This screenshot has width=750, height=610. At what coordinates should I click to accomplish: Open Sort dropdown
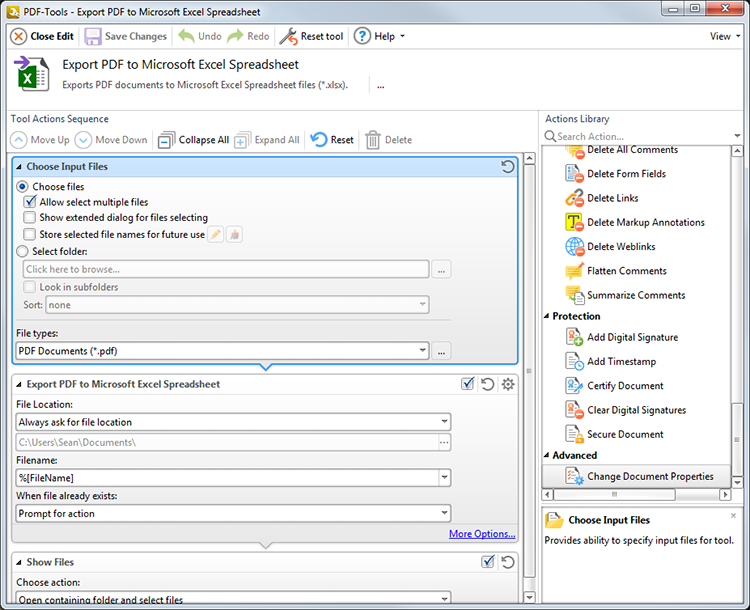(x=237, y=305)
